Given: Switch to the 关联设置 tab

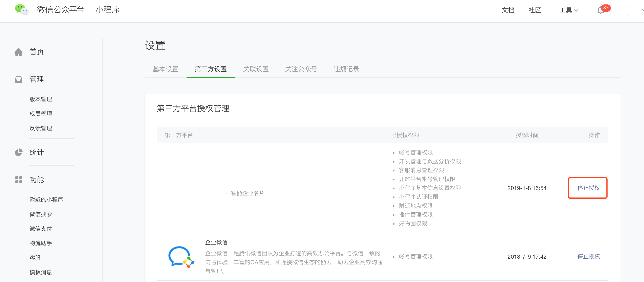Looking at the screenshot, I should pyautogui.click(x=256, y=69).
